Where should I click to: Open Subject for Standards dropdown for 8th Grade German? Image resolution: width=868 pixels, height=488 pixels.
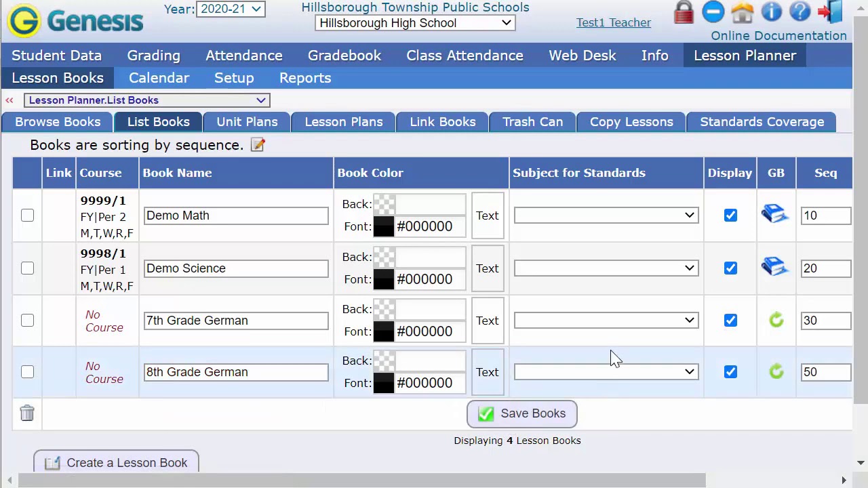(606, 372)
